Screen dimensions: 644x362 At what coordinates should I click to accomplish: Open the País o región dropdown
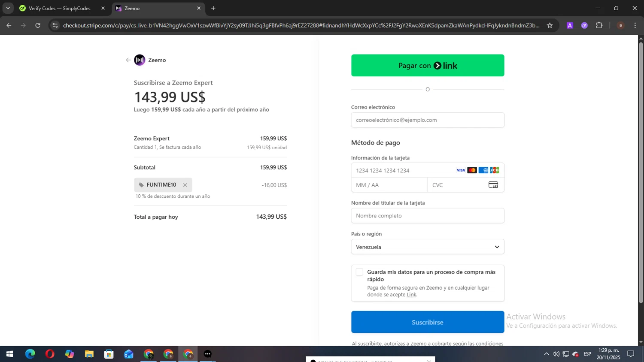[428, 247]
